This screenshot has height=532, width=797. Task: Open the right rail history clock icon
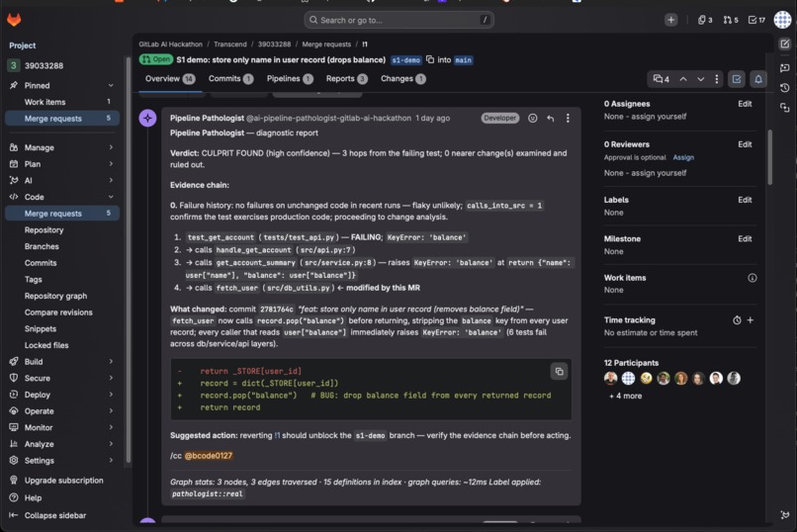tap(785, 87)
